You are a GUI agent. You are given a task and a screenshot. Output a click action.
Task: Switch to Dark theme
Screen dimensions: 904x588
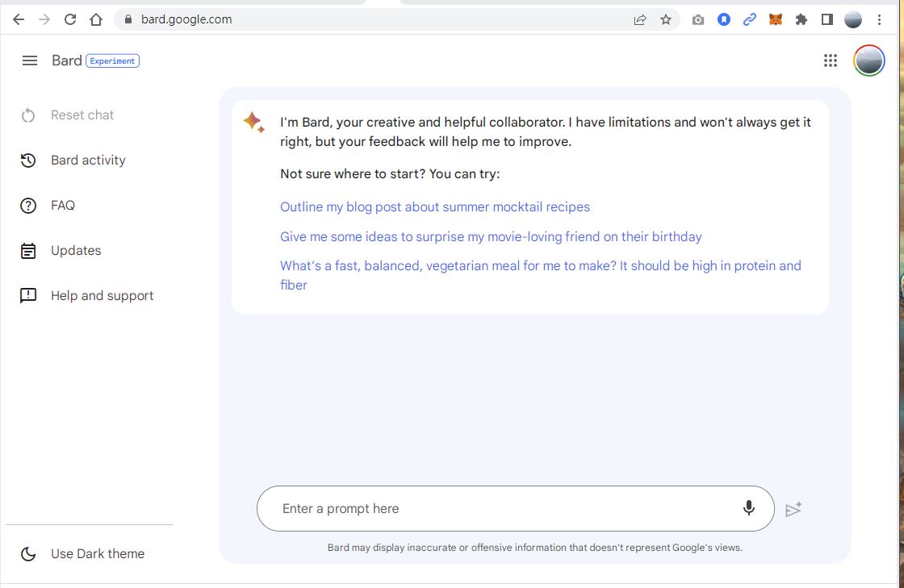tap(98, 553)
